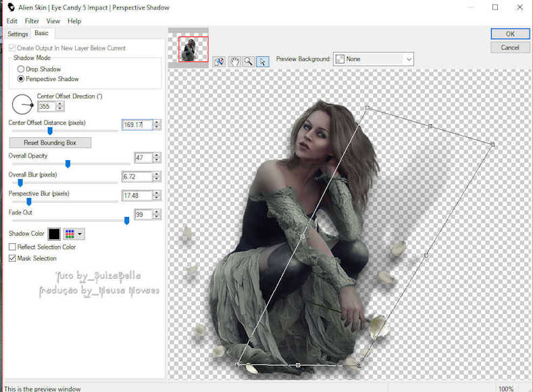Click the Center Offset Direction dial
Image resolution: width=533 pixels, height=392 pixels.
tap(22, 104)
